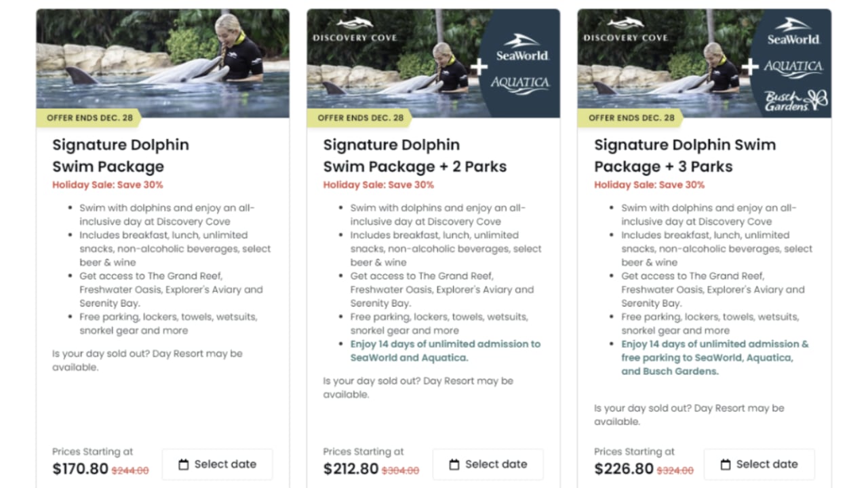Click the Aquatica logo on the 2 Parks banner
Screen dimensions: 868x488
coord(520,83)
